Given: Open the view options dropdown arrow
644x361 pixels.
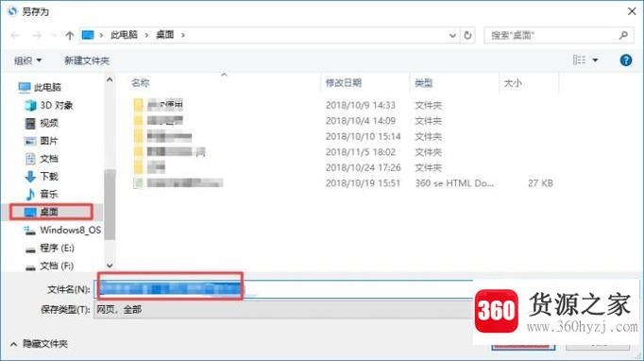Looking at the screenshot, I should point(595,60).
